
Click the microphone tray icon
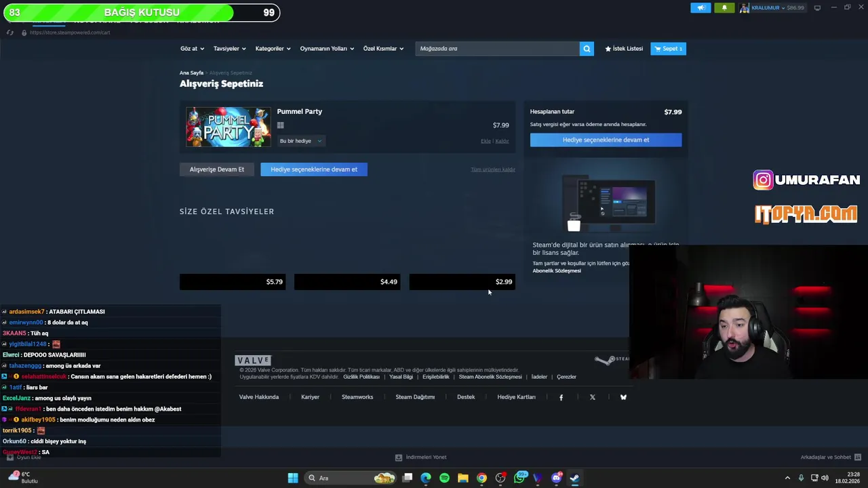click(x=801, y=478)
